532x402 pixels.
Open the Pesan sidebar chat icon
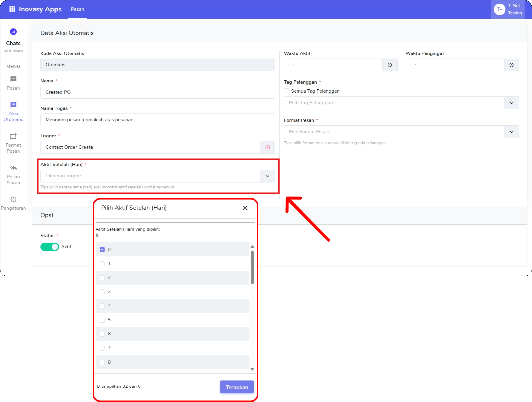tap(13, 79)
